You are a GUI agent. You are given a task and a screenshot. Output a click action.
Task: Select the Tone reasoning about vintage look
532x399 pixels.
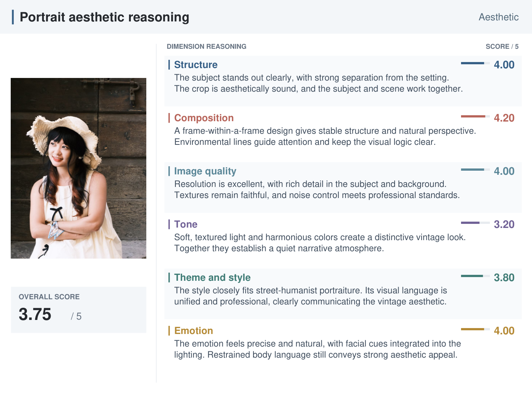click(320, 243)
